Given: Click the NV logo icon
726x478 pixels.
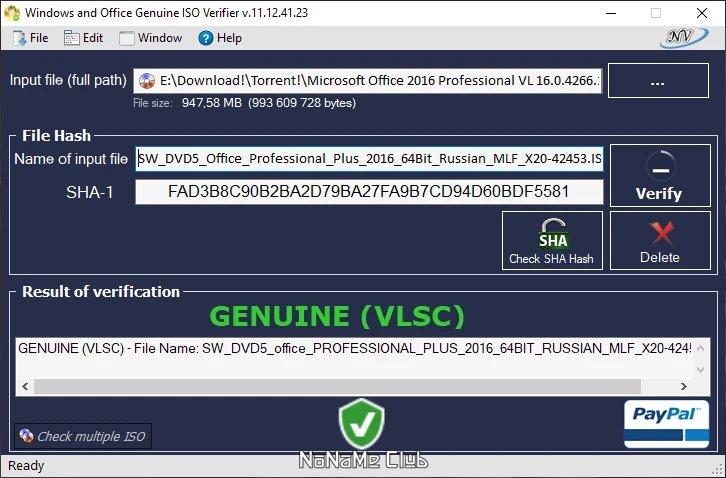Looking at the screenshot, I should coord(684,38).
